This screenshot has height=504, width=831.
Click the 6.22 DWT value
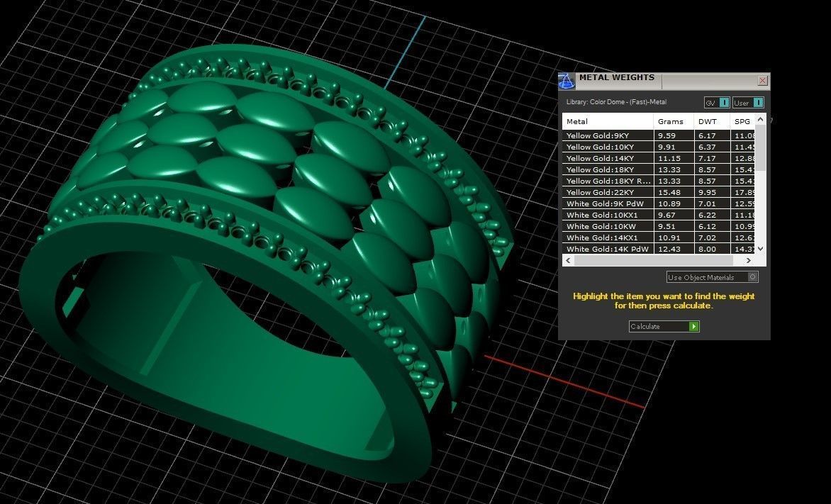707,215
